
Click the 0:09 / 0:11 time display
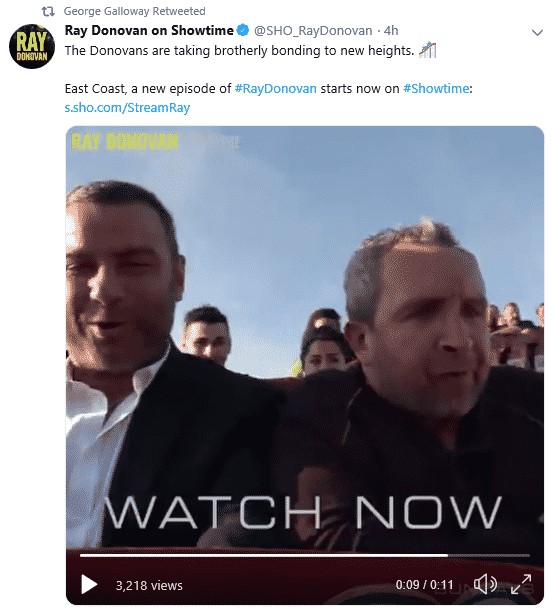pos(424,585)
